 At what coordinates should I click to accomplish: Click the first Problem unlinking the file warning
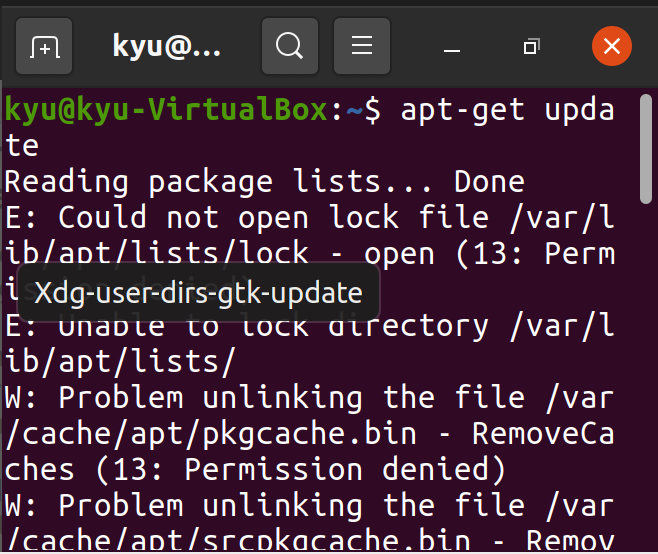click(x=309, y=397)
